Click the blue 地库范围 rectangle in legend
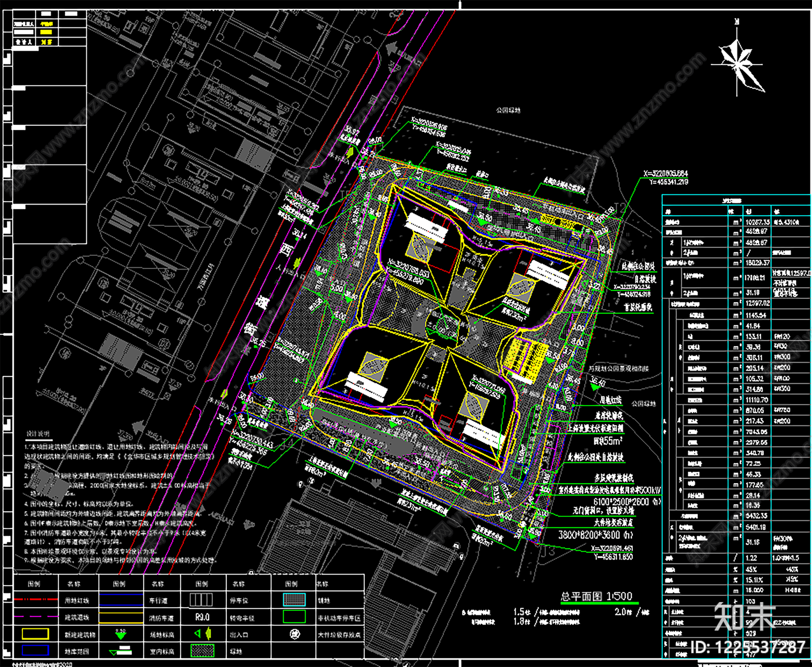The width and height of the screenshot is (812, 667). point(36,650)
